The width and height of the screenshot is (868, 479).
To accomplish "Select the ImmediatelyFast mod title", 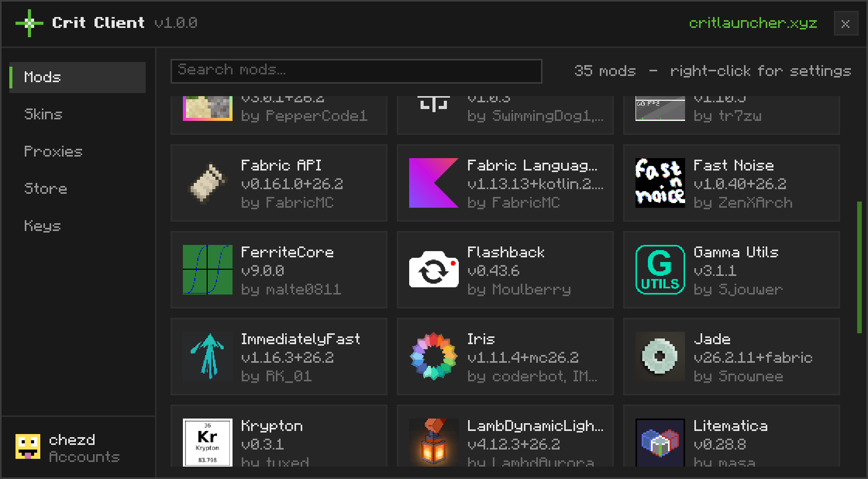I will click(301, 339).
